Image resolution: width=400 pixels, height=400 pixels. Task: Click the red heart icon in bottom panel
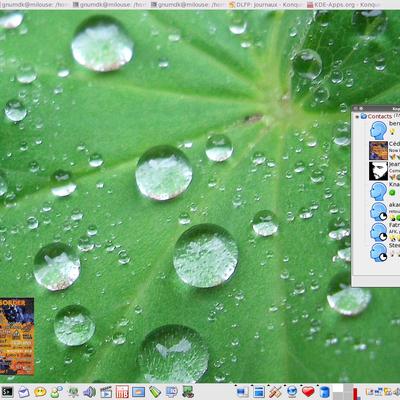(x=308, y=392)
